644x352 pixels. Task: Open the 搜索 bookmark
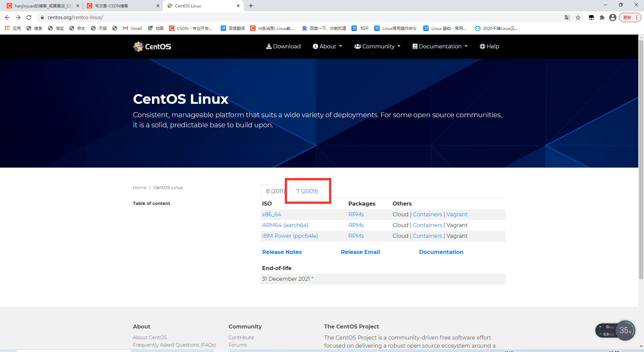pyautogui.click(x=34, y=29)
